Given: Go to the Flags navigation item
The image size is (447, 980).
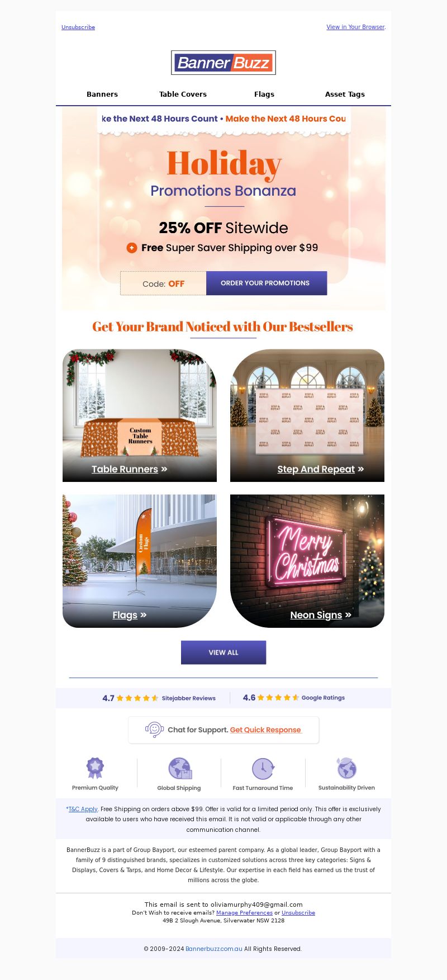Looking at the screenshot, I should (264, 94).
